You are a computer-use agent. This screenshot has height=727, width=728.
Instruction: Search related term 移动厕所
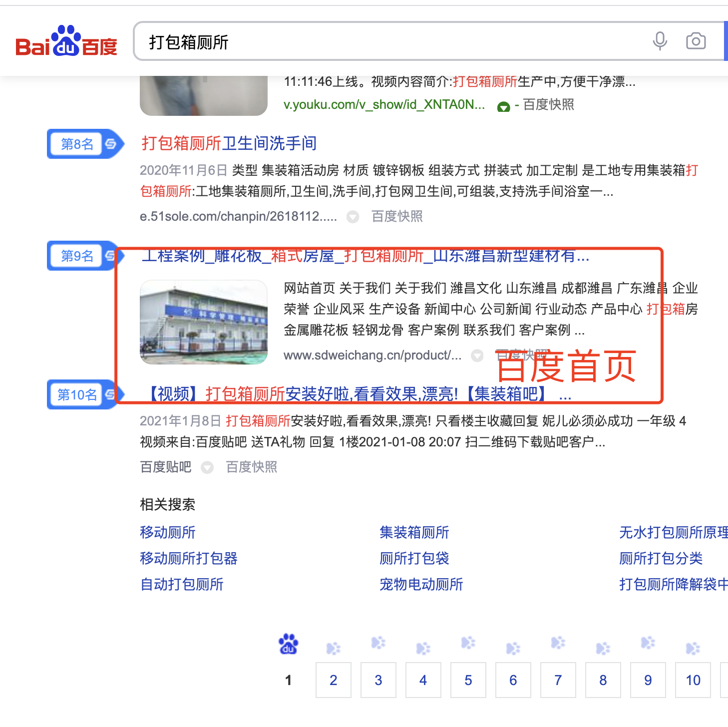click(168, 532)
